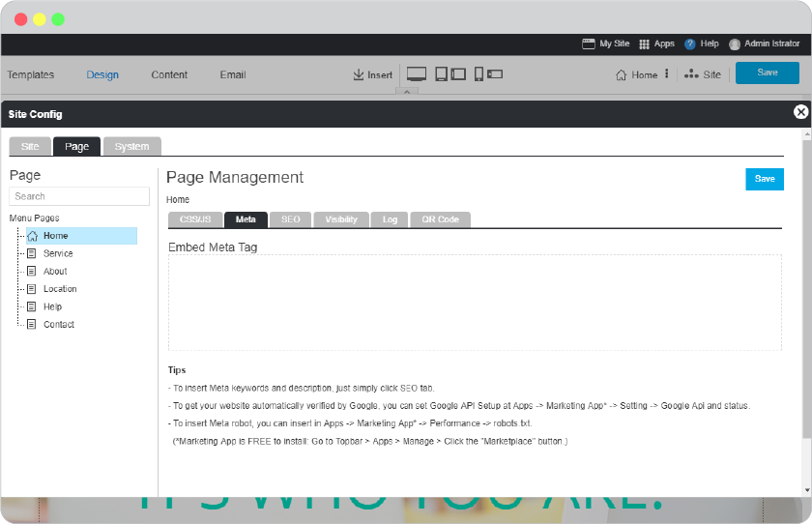Select Home in the Menu Pages tree
The height and width of the screenshot is (524, 812).
[x=82, y=236]
